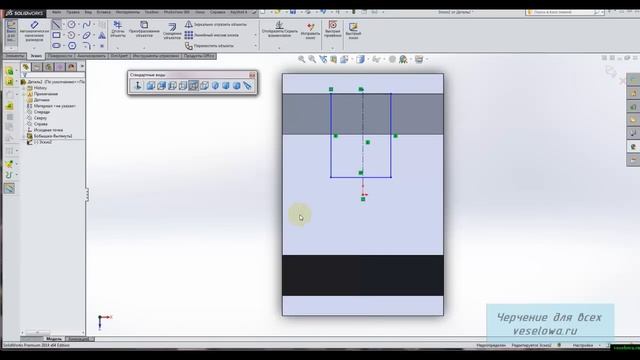Viewport: 640px width, 360px height.
Task: Zoom to fit from heads-up toolbar
Action: pyautogui.click(x=301, y=60)
